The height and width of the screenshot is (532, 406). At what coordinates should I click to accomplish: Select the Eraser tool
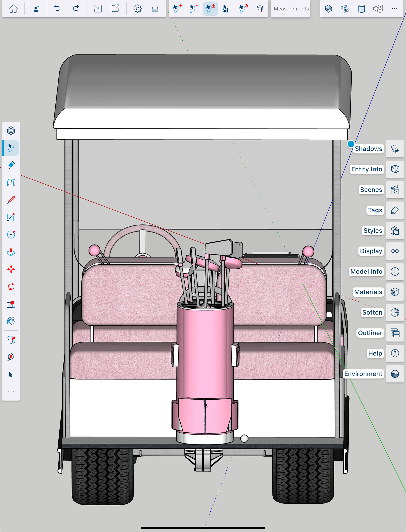click(11, 165)
